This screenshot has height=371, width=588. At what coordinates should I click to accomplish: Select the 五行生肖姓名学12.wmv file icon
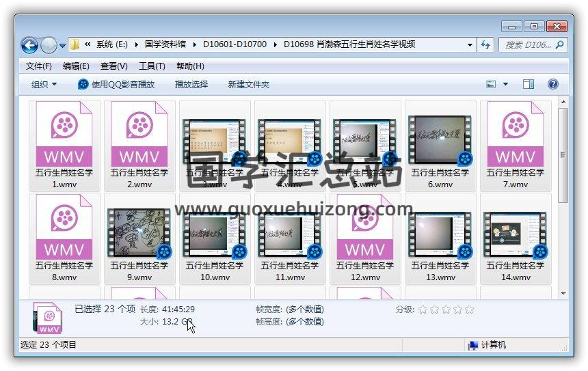365,227
